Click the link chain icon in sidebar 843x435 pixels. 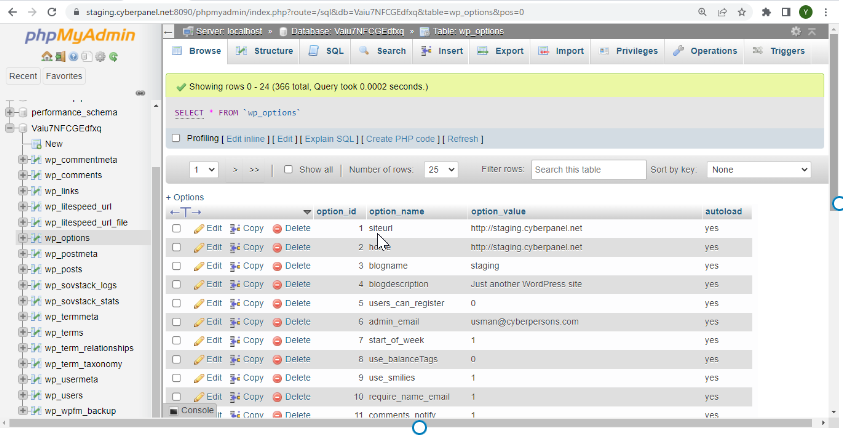pyautogui.click(x=140, y=93)
